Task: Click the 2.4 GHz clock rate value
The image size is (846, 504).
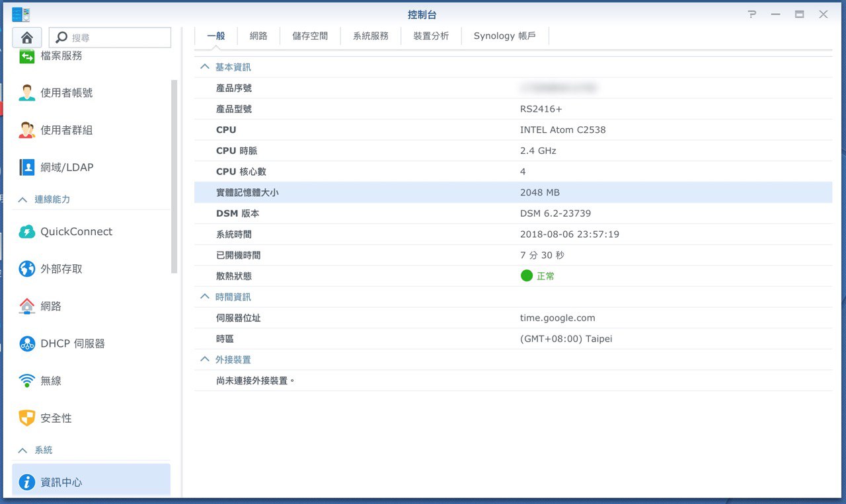Action: [538, 151]
